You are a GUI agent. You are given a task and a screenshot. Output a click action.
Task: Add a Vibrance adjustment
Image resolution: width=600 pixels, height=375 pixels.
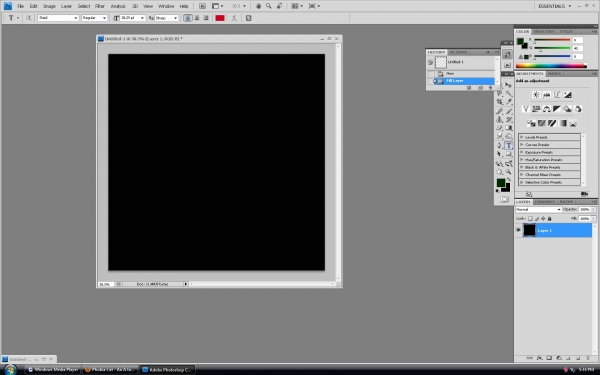[x=526, y=109]
